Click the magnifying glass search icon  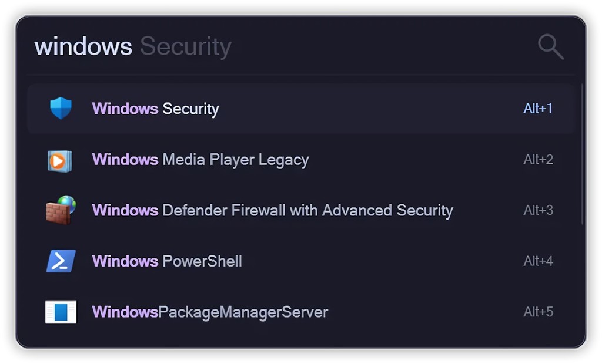[550, 47]
